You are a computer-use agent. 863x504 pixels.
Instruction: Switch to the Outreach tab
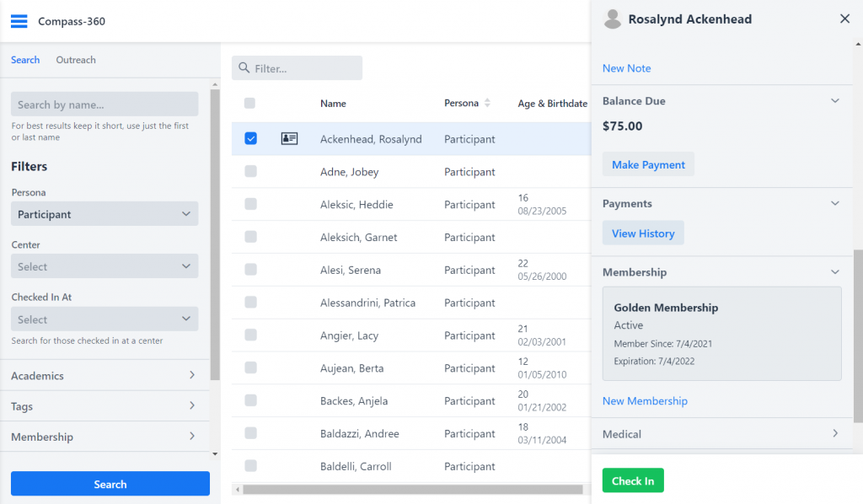[x=76, y=60]
